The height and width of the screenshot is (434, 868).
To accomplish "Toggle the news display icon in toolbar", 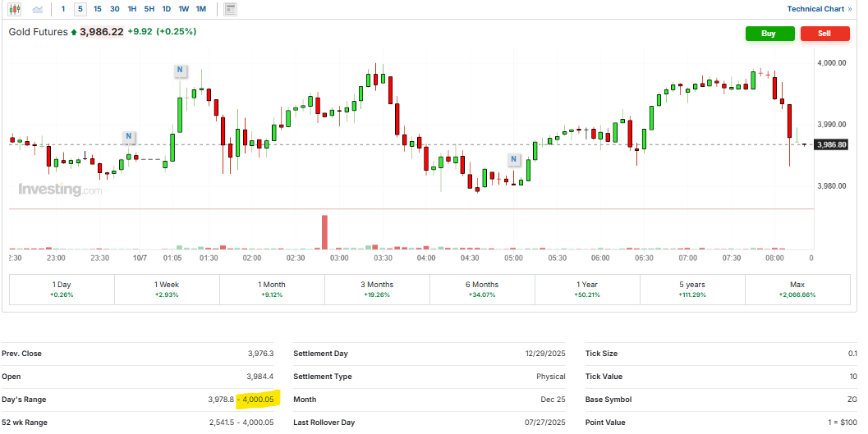I will (x=231, y=9).
